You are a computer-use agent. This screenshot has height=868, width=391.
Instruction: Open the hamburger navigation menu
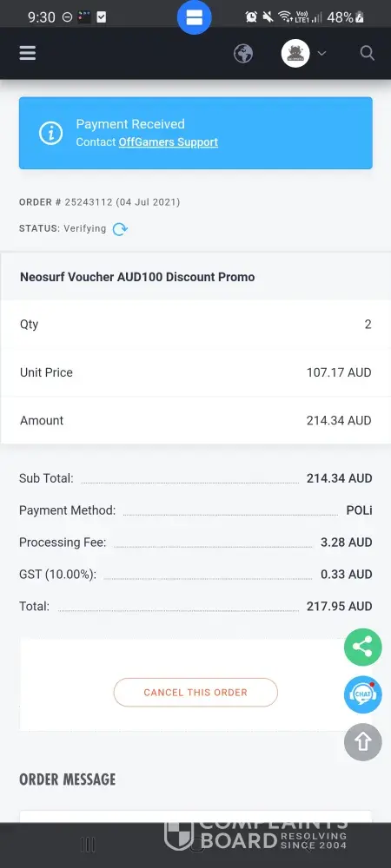[x=27, y=53]
